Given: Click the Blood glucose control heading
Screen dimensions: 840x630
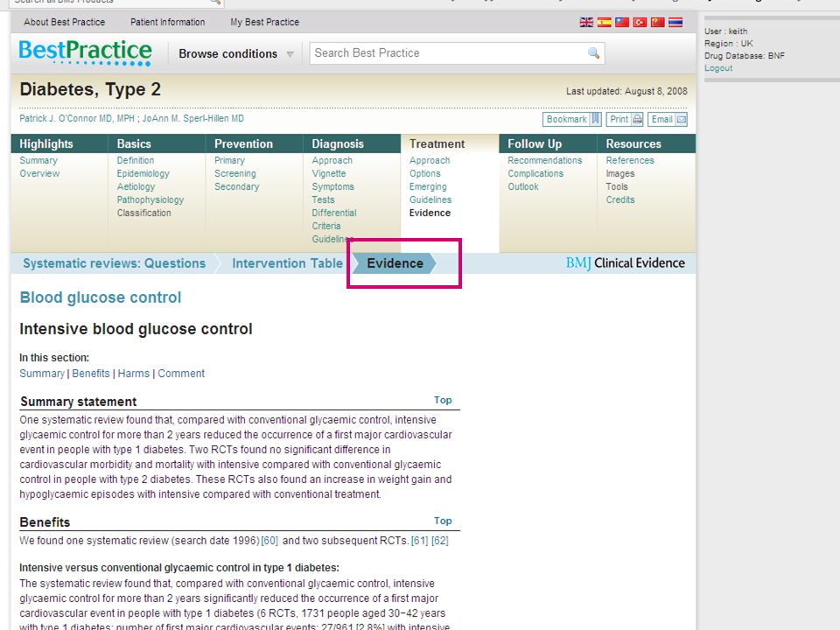Looking at the screenshot, I should point(100,297).
